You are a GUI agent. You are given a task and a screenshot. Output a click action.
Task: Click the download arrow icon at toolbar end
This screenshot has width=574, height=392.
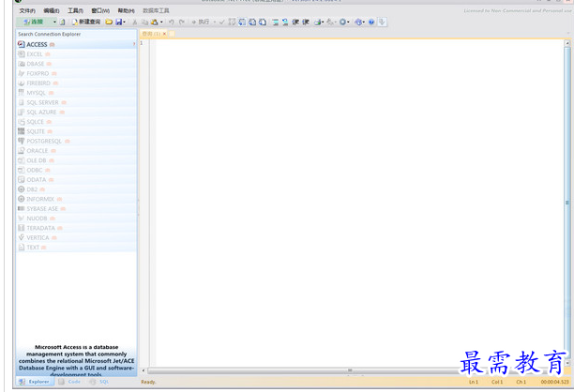pyautogui.click(x=382, y=22)
